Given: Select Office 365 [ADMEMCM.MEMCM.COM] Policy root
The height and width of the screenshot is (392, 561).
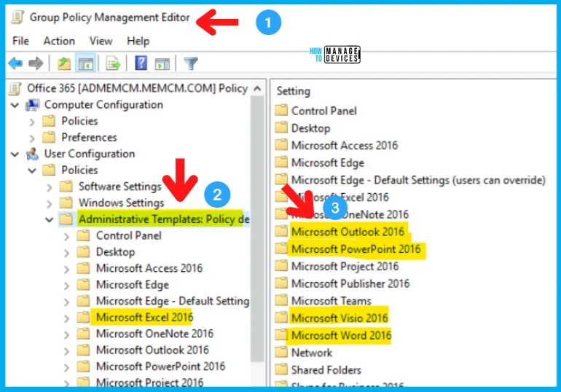Looking at the screenshot, I should click(x=138, y=88).
